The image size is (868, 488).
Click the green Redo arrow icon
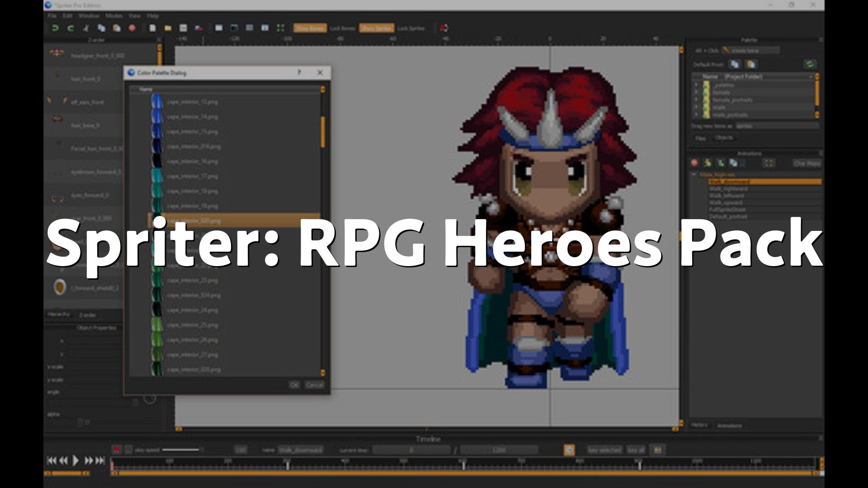(x=71, y=28)
